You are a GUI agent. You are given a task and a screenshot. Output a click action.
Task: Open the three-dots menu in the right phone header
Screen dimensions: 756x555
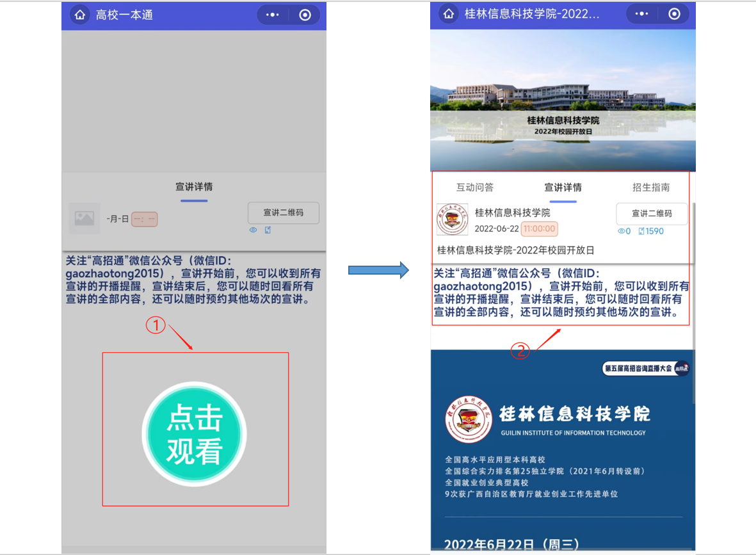641,14
